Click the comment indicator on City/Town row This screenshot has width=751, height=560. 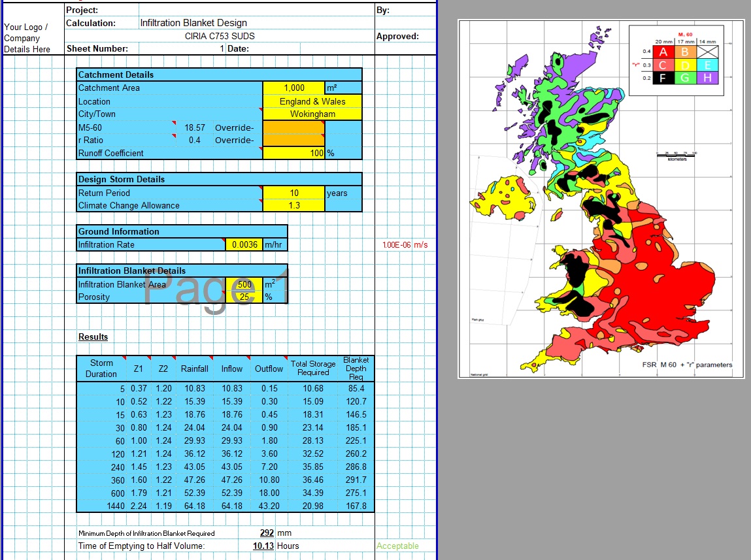(x=259, y=109)
